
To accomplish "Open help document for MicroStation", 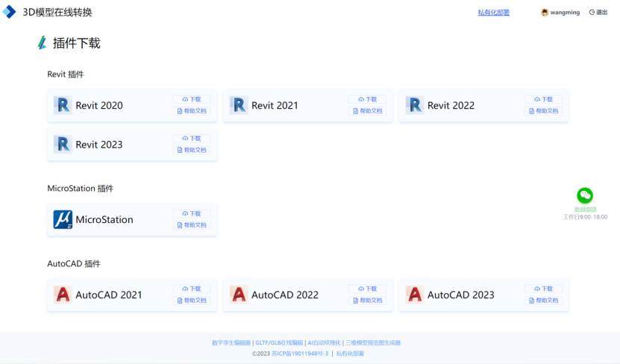I will tap(192, 225).
